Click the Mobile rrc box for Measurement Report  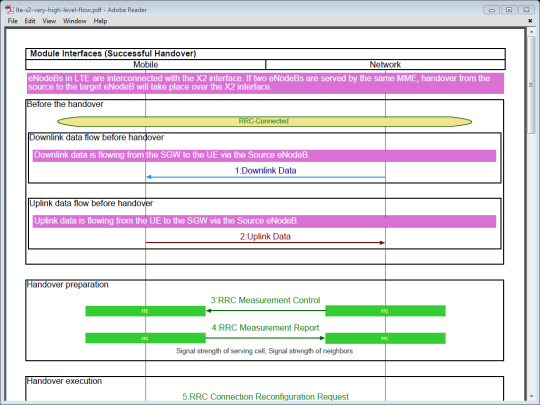pos(145,338)
